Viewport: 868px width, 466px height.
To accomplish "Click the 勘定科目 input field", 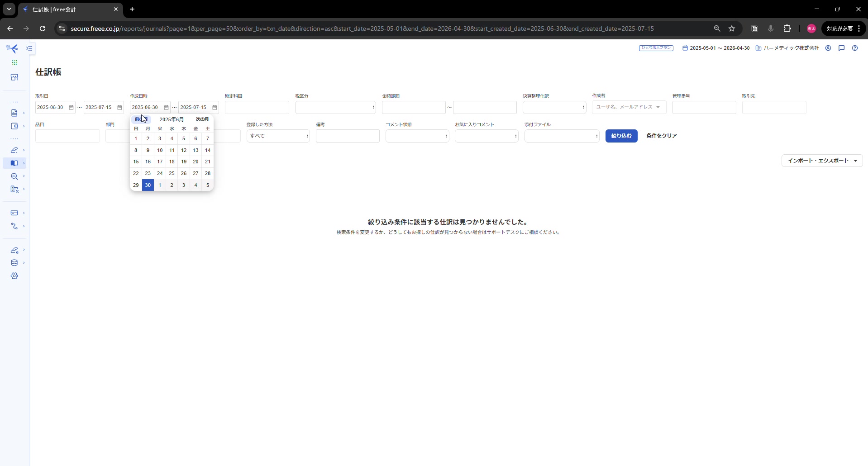I will 257,108.
